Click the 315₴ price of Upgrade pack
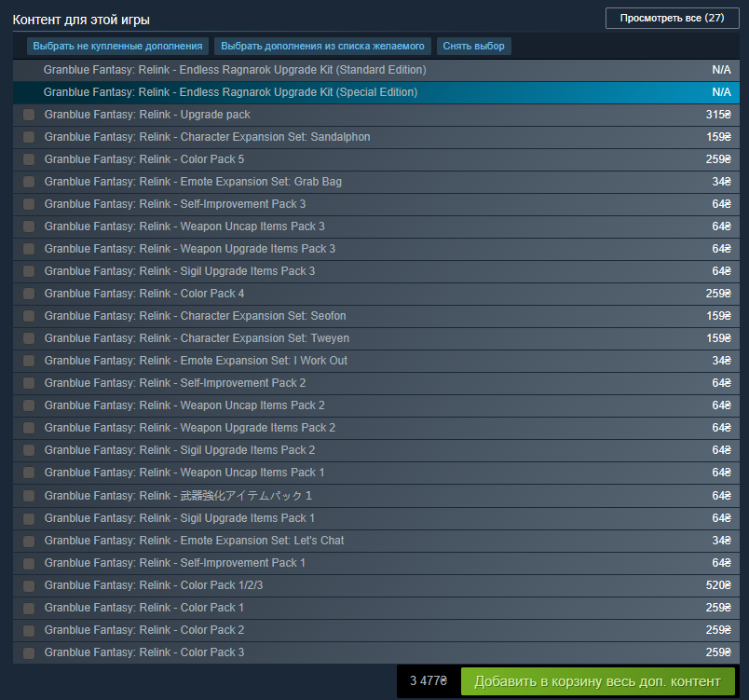The width and height of the screenshot is (749, 700). [718, 115]
